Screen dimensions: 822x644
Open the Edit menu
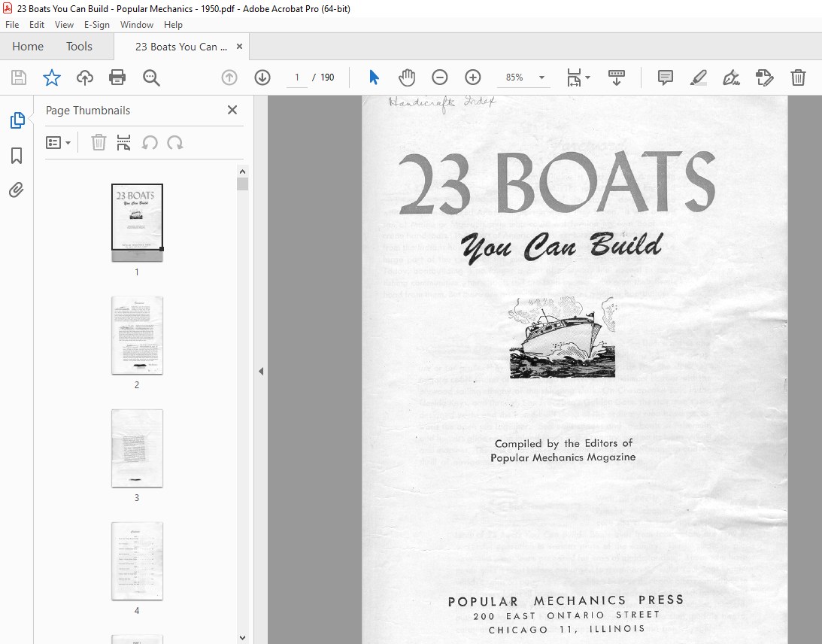37,25
